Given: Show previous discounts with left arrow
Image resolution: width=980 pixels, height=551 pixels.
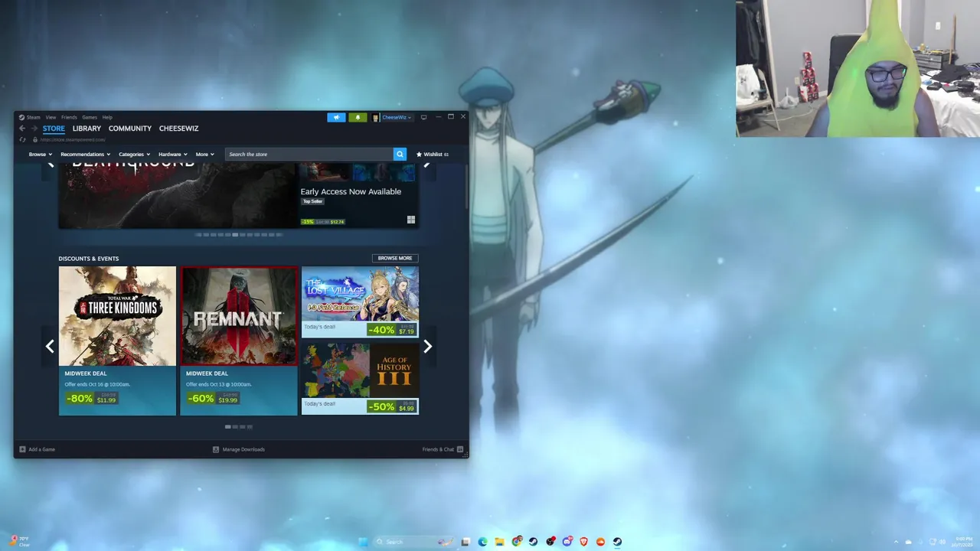Looking at the screenshot, I should tap(50, 347).
